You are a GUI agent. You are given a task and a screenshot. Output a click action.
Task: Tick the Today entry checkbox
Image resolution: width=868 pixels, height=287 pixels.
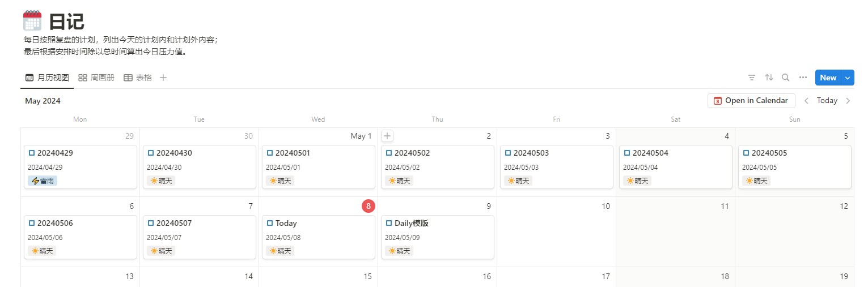tap(270, 223)
